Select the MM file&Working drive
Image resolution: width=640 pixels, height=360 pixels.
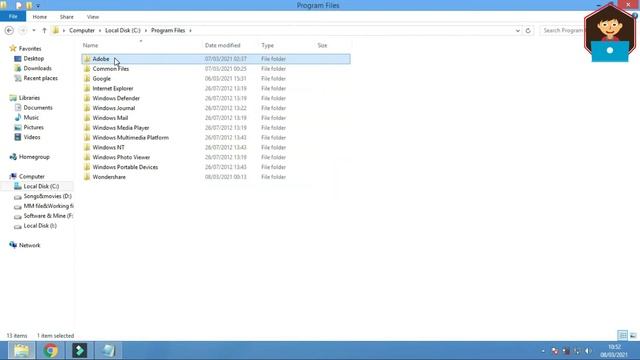[49, 206]
